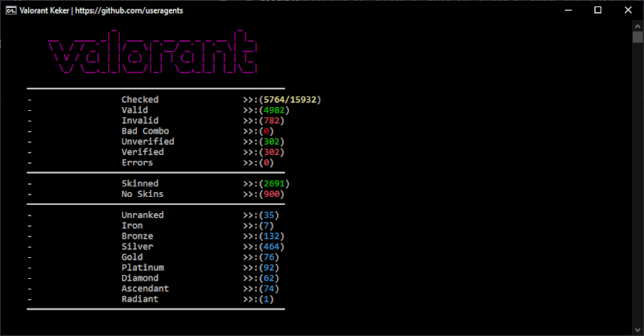Screen dimensions: 644x336
Task: Click the 'Platinum' rank label
Action: 142,268
